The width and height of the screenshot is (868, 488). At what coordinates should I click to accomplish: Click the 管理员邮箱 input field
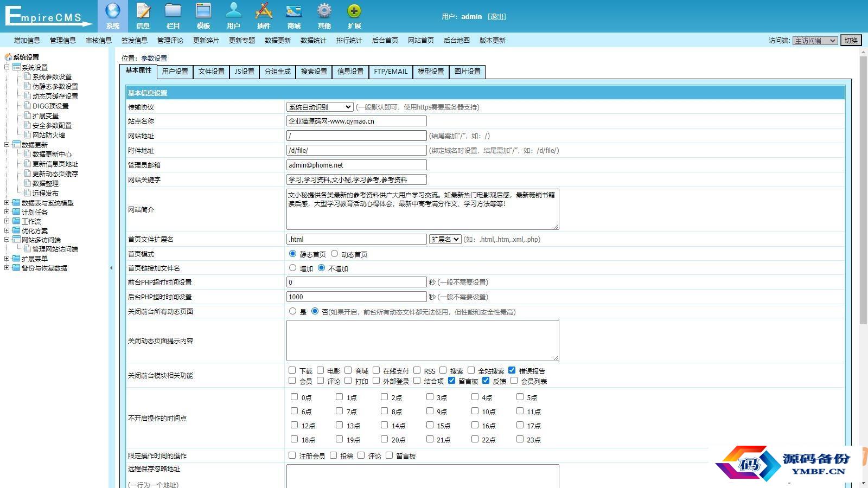(356, 165)
